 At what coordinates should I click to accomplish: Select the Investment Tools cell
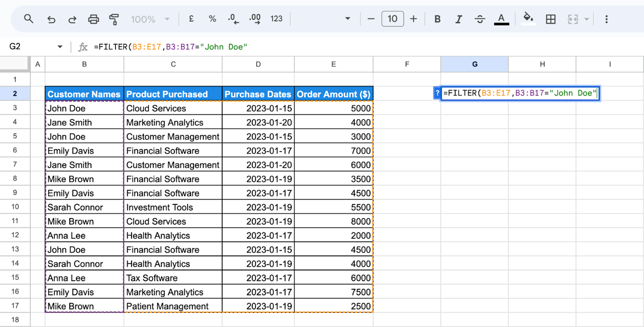point(173,207)
